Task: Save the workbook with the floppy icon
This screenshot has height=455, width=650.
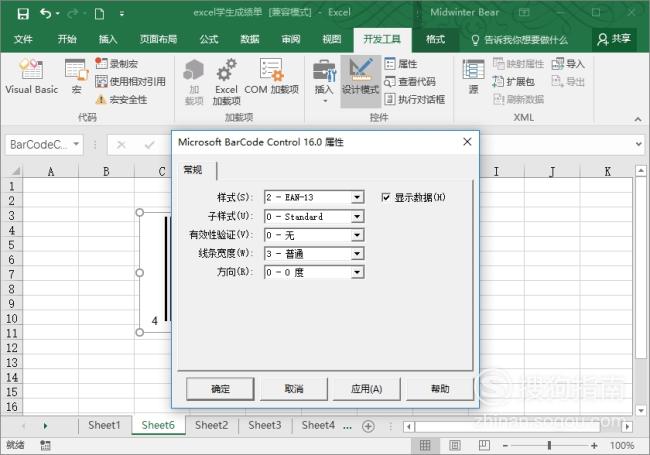Action: (23, 13)
